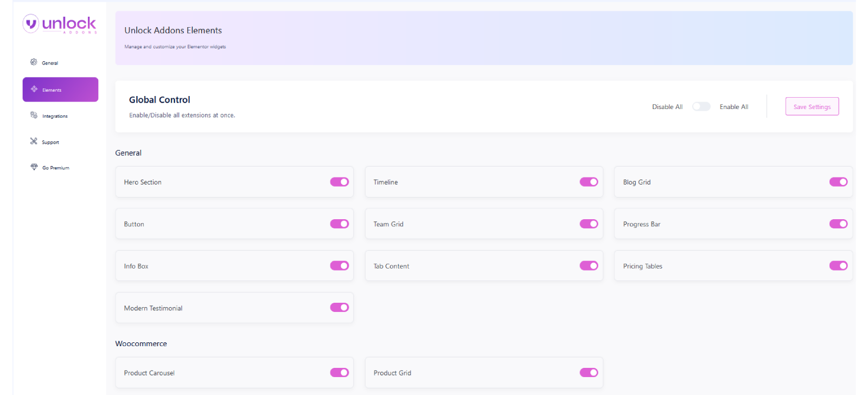The height and width of the screenshot is (395, 868).
Task: Disable the Tab Content widget
Action: tap(589, 265)
